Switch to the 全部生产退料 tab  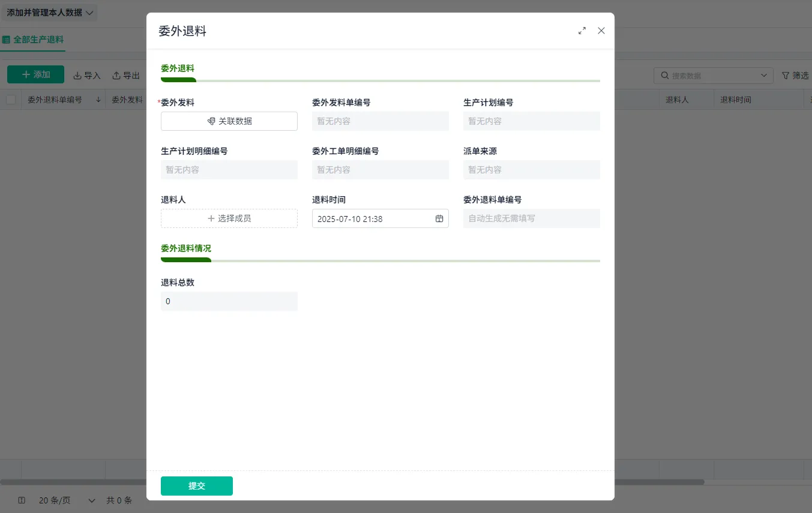point(33,40)
